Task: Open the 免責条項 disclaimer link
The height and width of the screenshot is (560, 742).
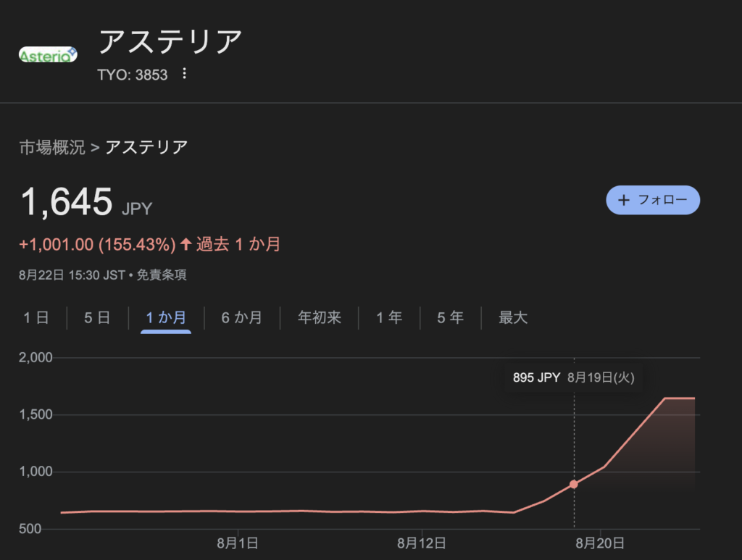Action: coord(162,275)
